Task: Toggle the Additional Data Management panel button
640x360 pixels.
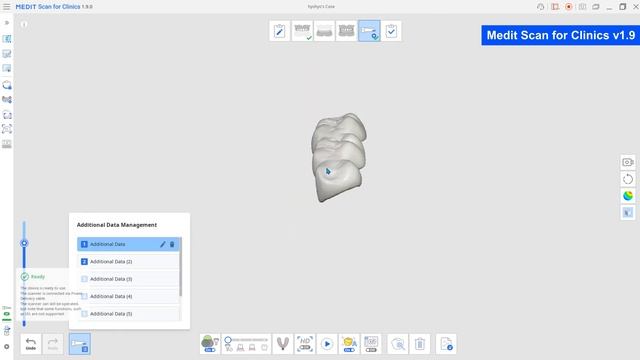Action: 80,344
